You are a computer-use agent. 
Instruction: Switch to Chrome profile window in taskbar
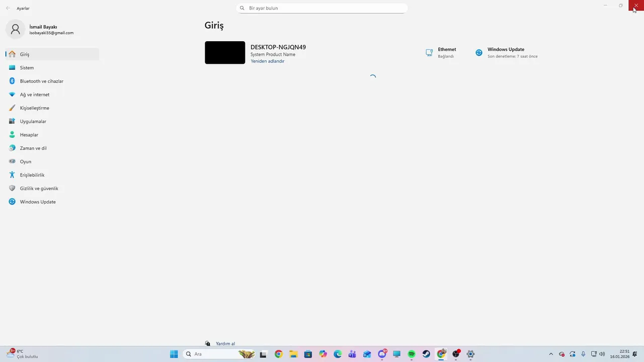click(x=441, y=354)
